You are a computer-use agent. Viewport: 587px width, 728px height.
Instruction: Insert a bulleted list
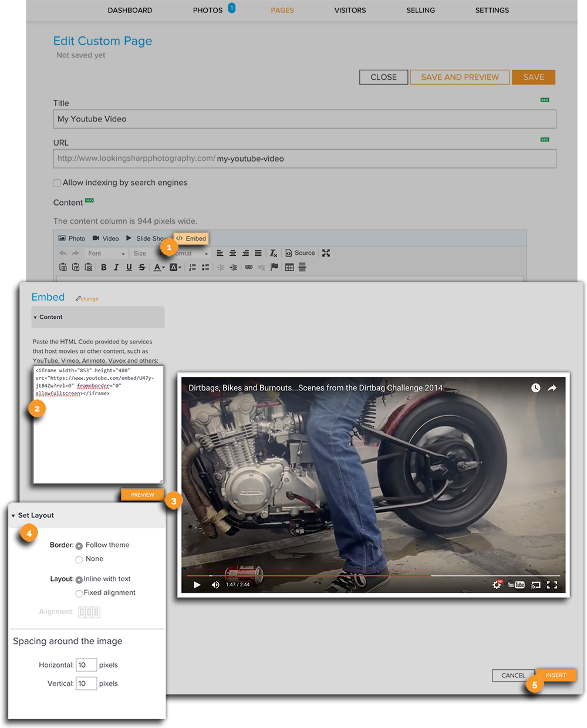pos(205,267)
